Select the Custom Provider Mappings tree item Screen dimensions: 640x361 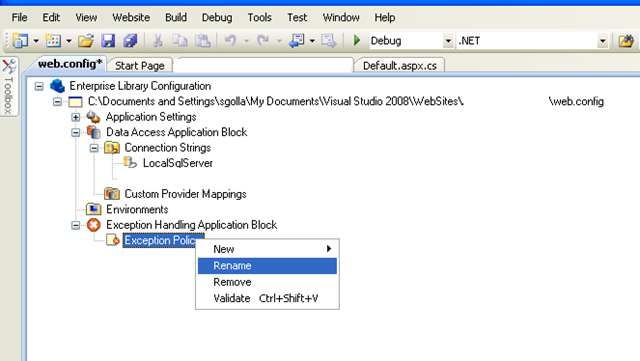185,194
